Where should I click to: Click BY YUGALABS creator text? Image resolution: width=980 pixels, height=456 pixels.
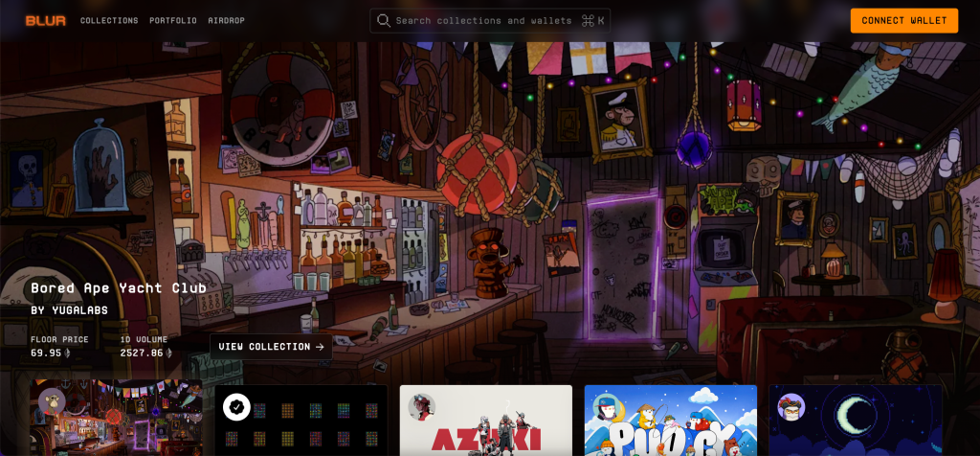(69, 310)
